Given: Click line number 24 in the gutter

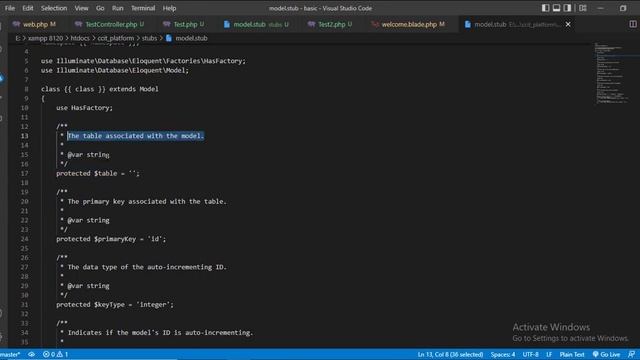Looking at the screenshot, I should [24, 239].
